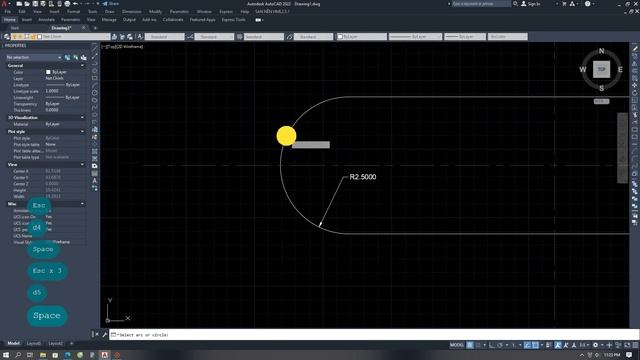Open the linetype control ByLayer dropdown
The width and height of the screenshot is (640, 360).
click(415, 37)
